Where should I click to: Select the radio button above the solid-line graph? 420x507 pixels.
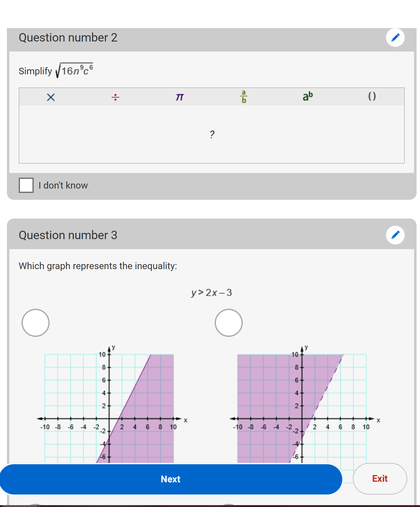36,323
